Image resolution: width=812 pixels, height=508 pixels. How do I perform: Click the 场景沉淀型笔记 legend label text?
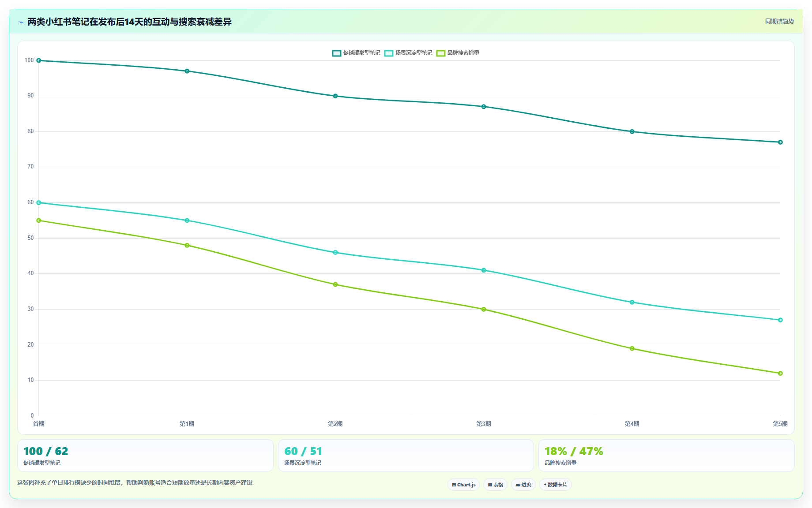414,53
